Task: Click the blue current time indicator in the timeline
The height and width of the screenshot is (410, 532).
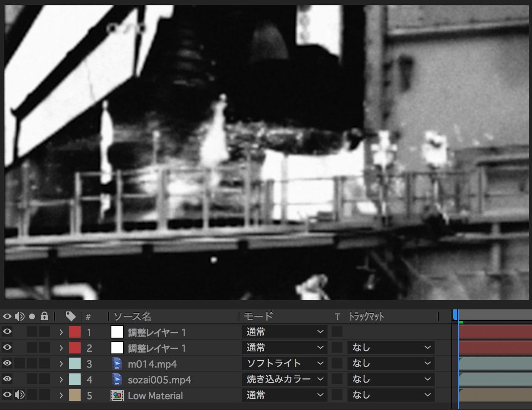Action: pos(456,315)
